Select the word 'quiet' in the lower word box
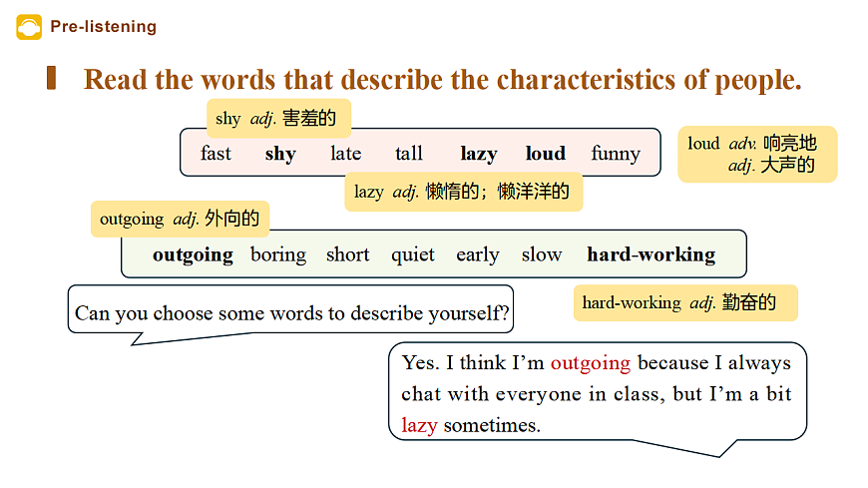868x488 pixels. (413, 254)
